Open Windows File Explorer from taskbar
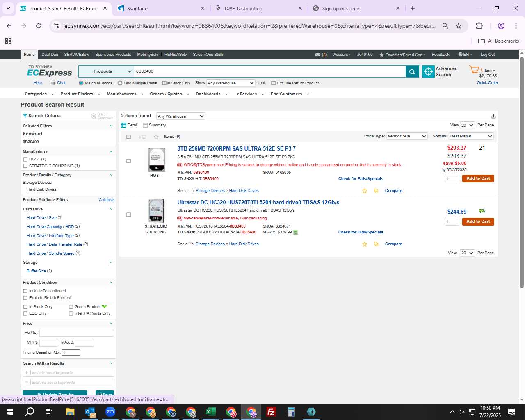 point(70,412)
